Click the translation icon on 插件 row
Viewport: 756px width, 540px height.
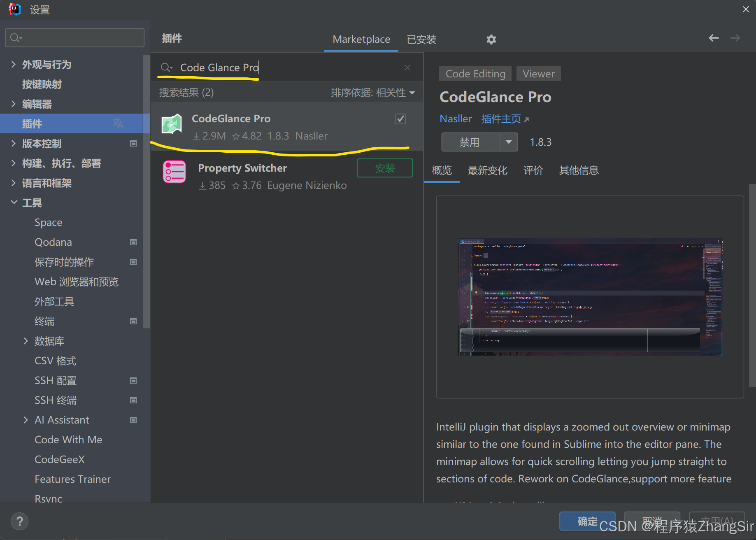118,123
